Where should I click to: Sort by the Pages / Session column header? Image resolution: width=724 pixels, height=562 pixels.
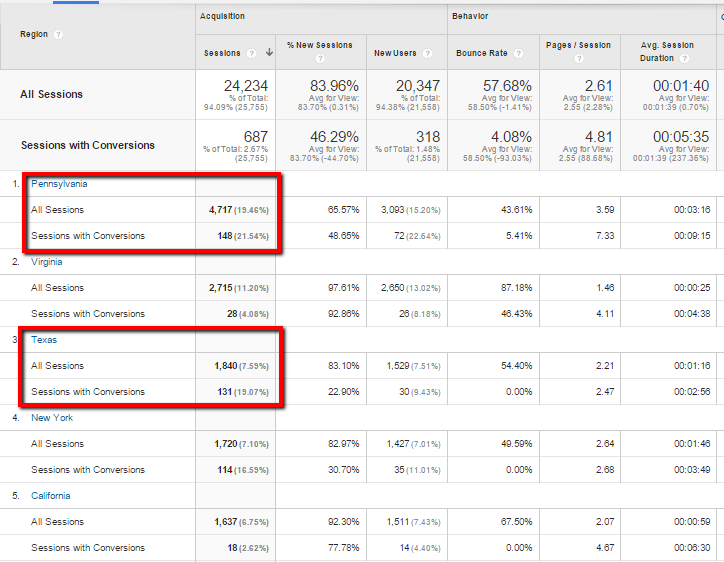tap(580, 46)
